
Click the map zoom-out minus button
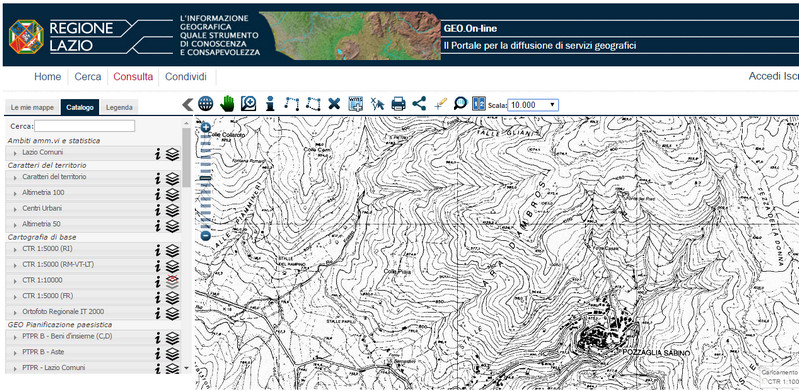click(x=205, y=236)
